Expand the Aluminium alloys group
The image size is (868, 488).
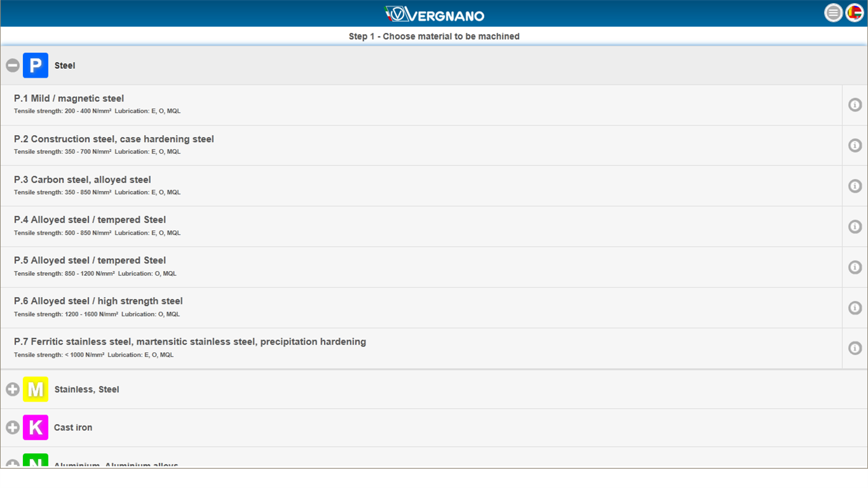[12, 464]
